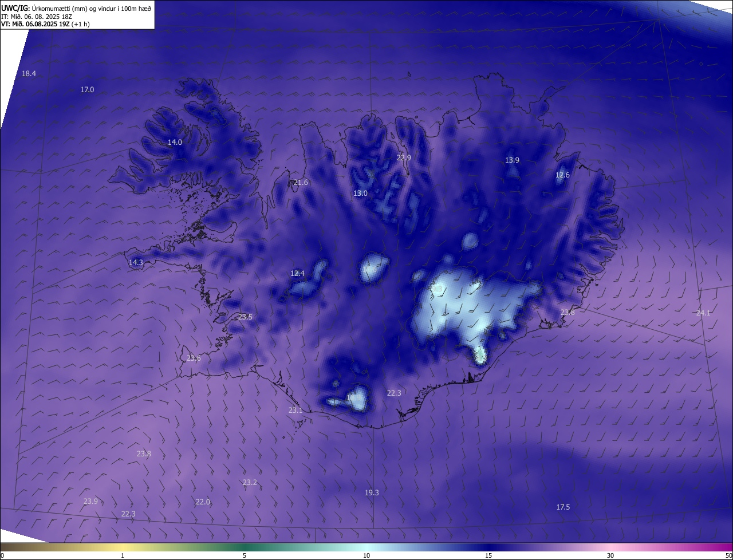The width and height of the screenshot is (733, 560).
Task: Click the 19.3 value label
Action: pos(372,493)
